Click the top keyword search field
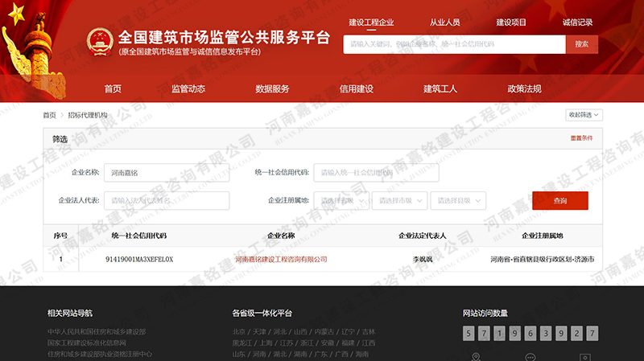The image size is (644, 361). tap(454, 44)
